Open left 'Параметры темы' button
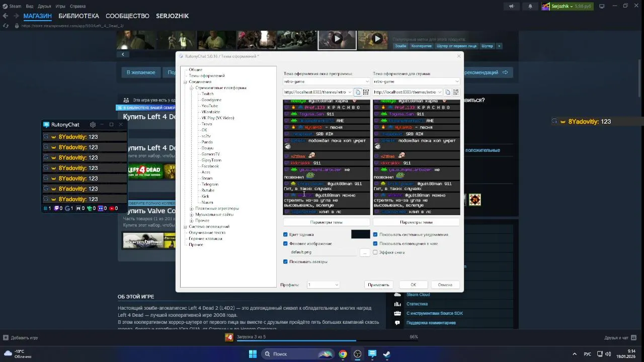Image resolution: width=644 pixels, height=362 pixels. [327, 222]
